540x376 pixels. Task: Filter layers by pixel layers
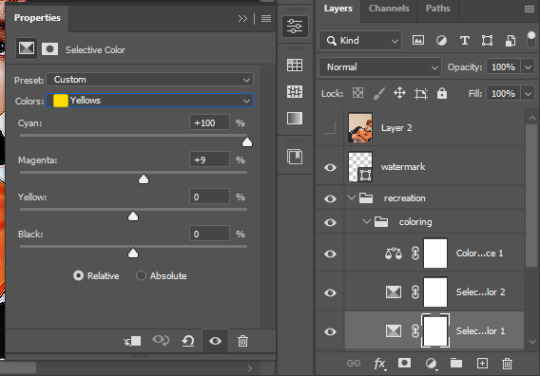(418, 40)
